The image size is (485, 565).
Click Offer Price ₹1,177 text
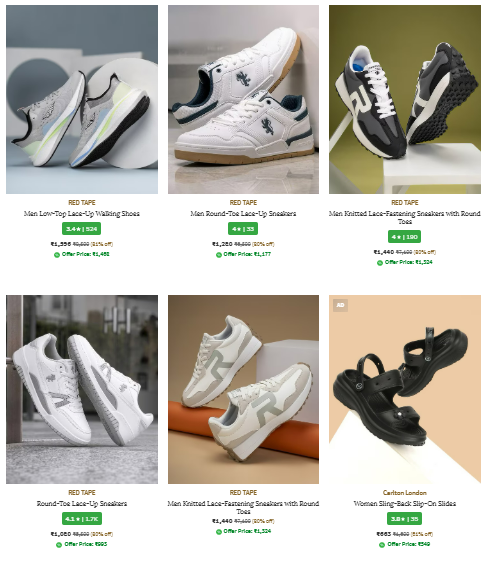(x=247, y=254)
